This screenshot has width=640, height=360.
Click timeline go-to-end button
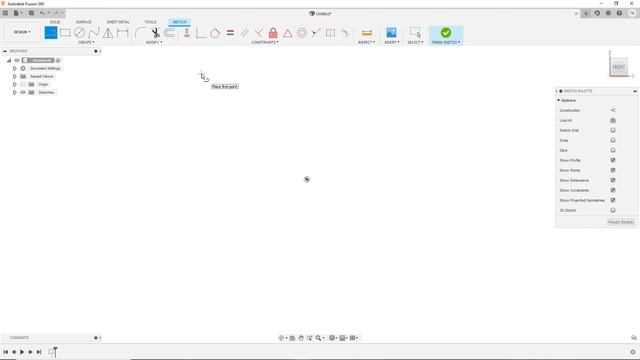39,352
